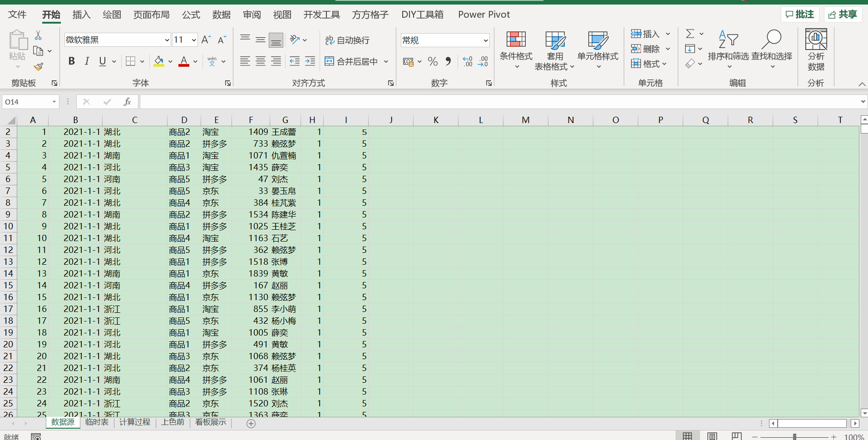Image resolution: width=868 pixels, height=440 pixels.
Task: Open the font size dropdown
Action: [x=193, y=40]
